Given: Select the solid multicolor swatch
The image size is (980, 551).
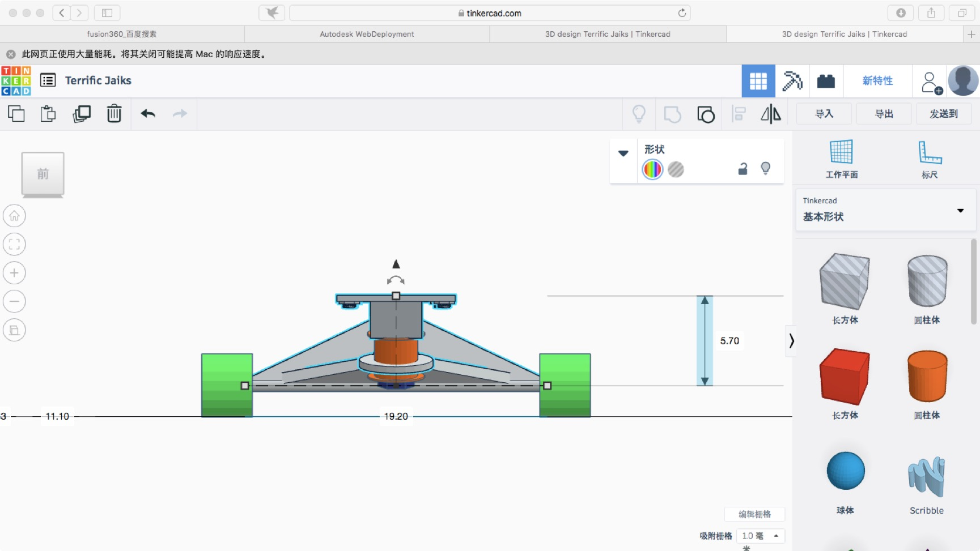Looking at the screenshot, I should pos(652,169).
